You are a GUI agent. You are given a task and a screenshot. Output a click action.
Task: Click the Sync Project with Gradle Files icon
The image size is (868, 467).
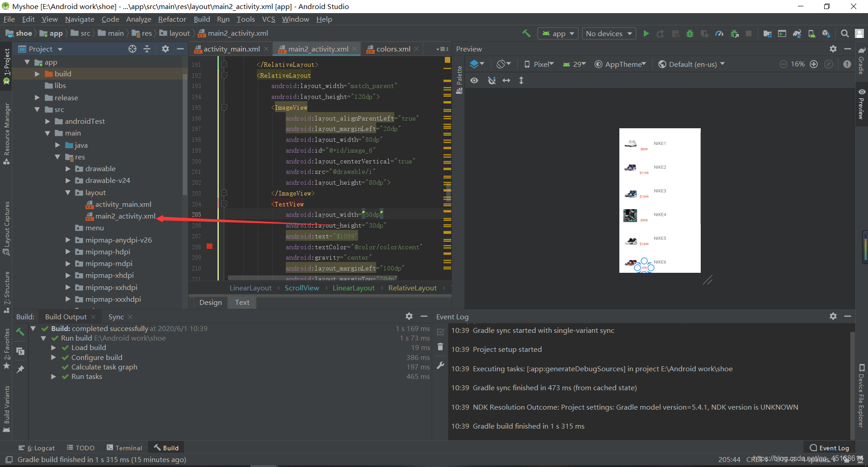[797, 33]
